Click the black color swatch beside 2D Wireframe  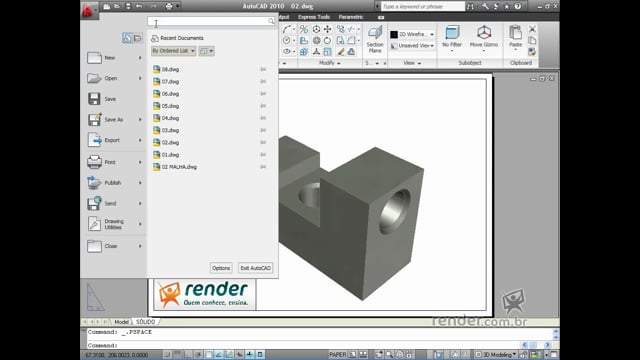pyautogui.click(x=394, y=34)
